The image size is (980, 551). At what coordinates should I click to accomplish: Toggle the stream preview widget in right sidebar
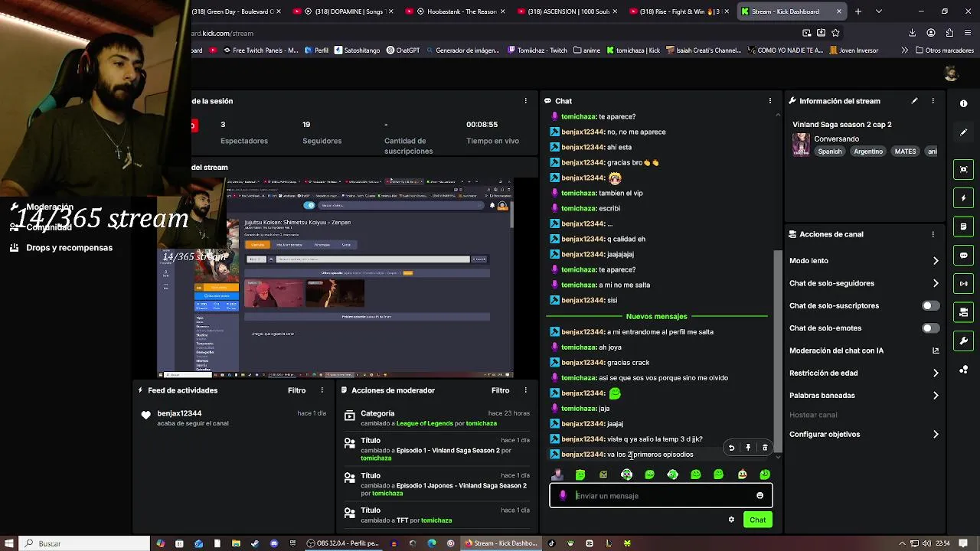[x=963, y=170]
